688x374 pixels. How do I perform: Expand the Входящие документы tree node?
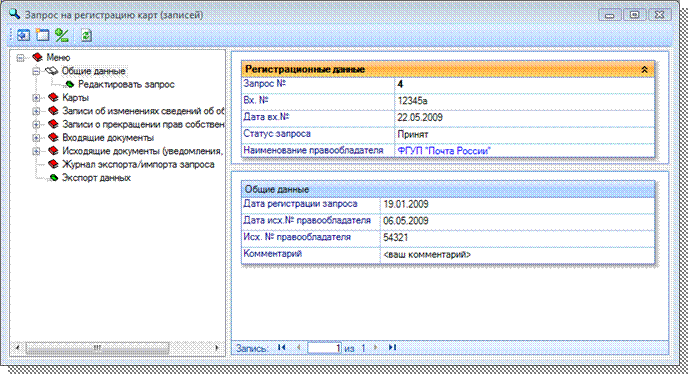(x=36, y=138)
